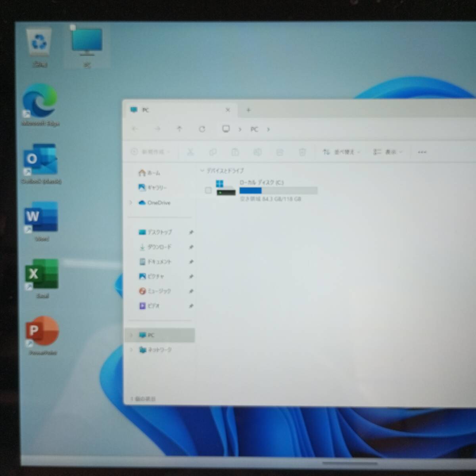This screenshot has width=476, height=476.
Task: Click the Delete trash icon
Action: 302,152
